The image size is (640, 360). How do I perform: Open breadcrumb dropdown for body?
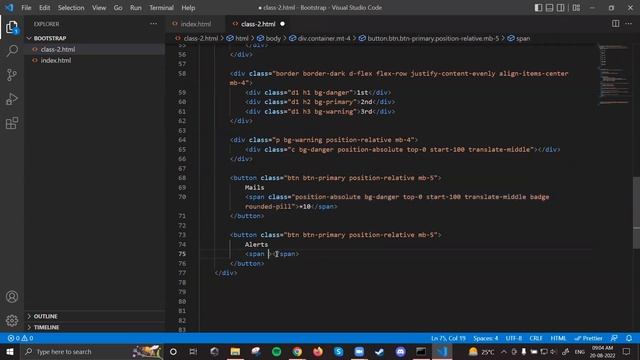269,38
